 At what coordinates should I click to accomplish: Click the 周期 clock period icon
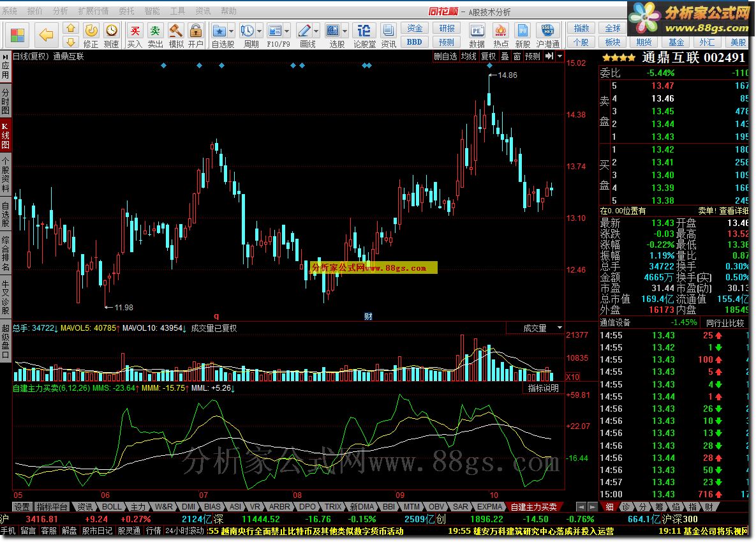tap(248, 31)
